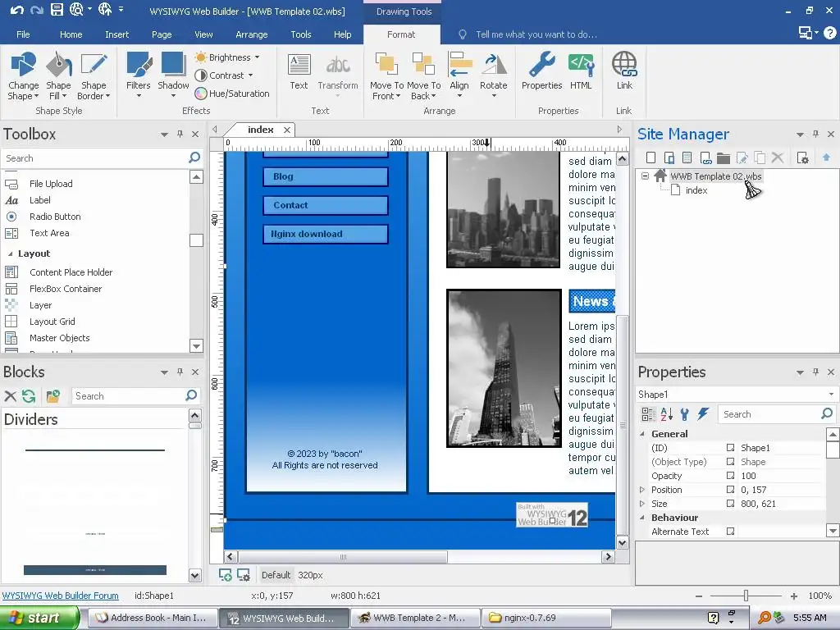
Task: Collapse WWB Template 02.wbs tree node
Action: (645, 176)
